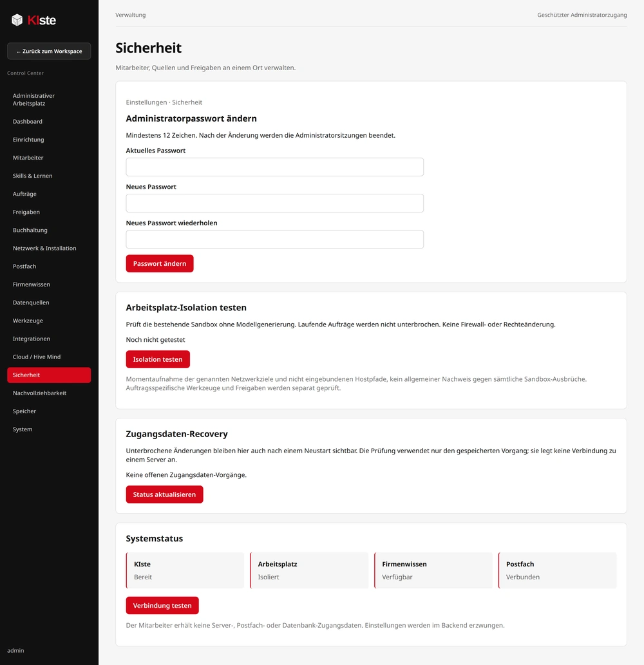Open Nachvollziehbarkeit page
The image size is (644, 665).
tap(49, 393)
